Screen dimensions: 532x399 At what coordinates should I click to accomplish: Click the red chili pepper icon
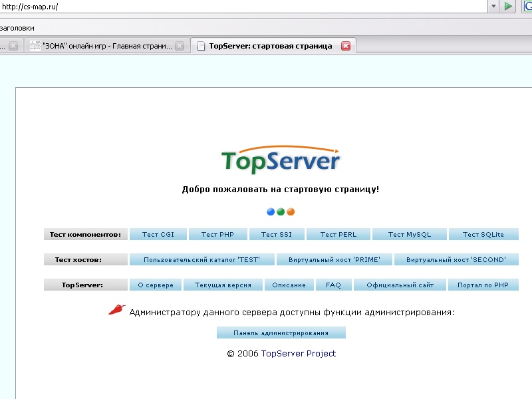click(x=117, y=310)
